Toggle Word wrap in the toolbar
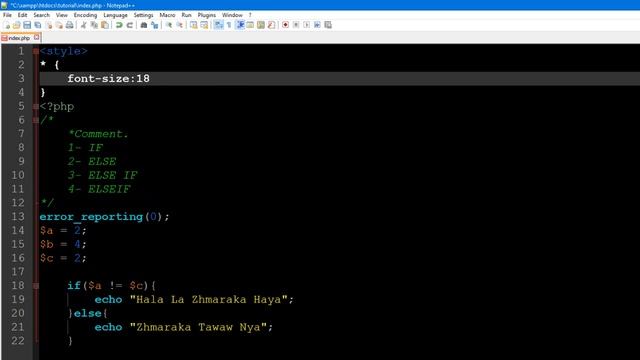Image resolution: width=640 pixels, height=360 pixels. 219,25
